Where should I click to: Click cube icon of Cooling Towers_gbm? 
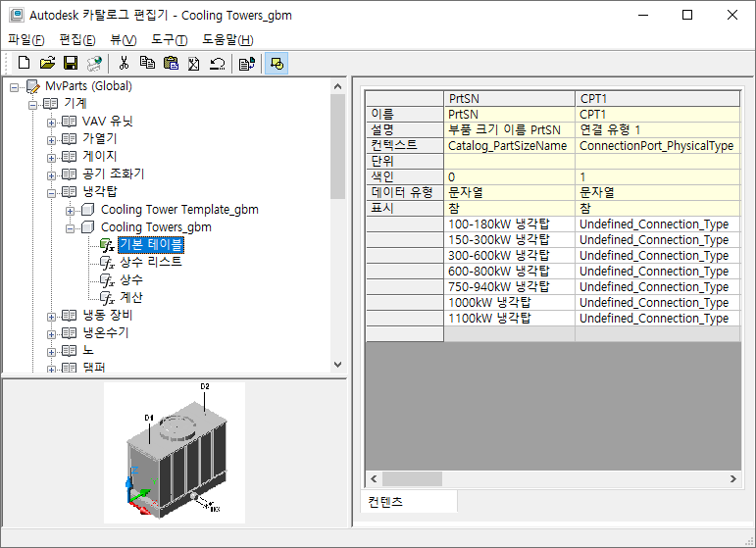(87, 227)
